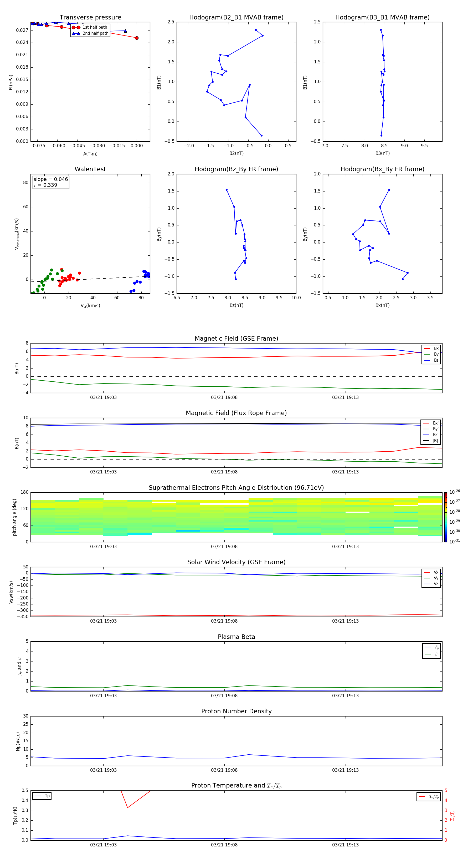Click the 10^-26 colorbar label
The height and width of the screenshot is (868, 473).
[455, 492]
